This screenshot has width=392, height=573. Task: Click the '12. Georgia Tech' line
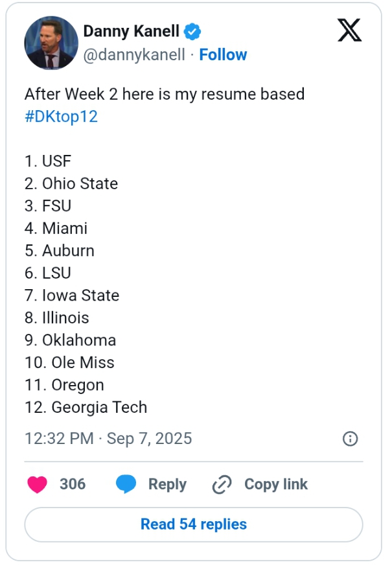[x=86, y=408]
